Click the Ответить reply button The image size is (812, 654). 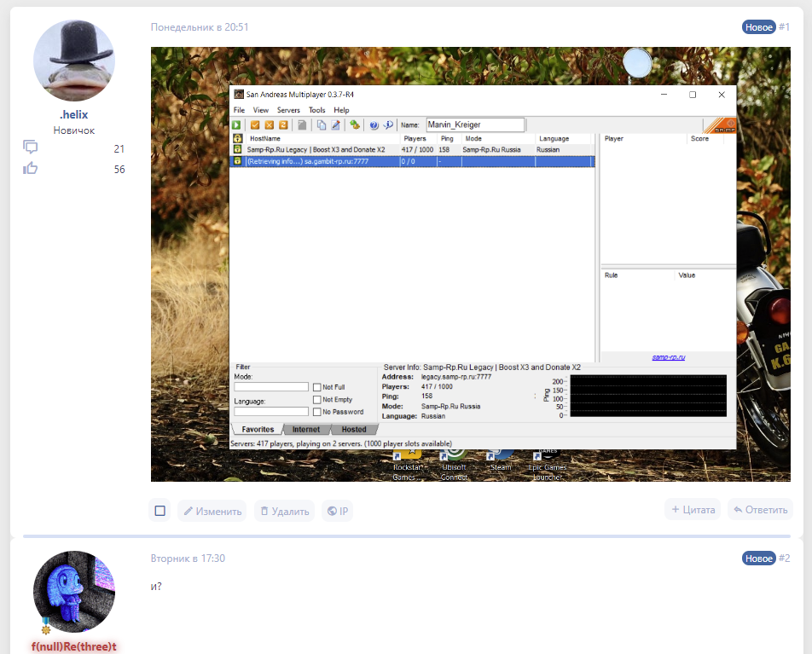click(x=760, y=510)
